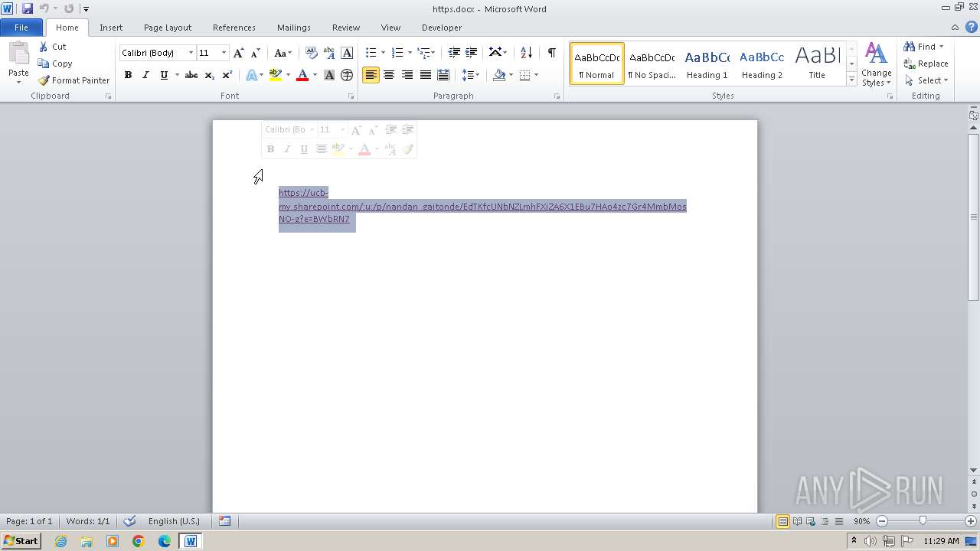Expand the Styles gallery
Image resolution: width=980 pixels, height=551 pixels.
click(x=851, y=80)
